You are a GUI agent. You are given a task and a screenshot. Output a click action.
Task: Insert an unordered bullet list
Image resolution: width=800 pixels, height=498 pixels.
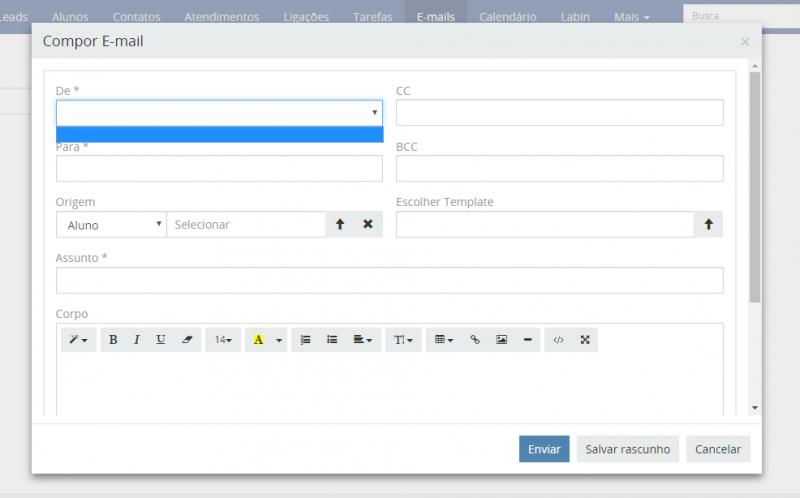[x=332, y=340]
